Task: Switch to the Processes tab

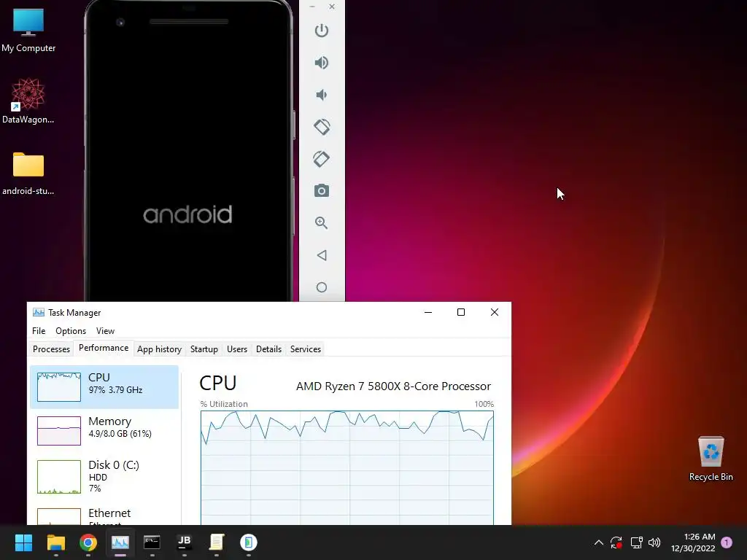Action: click(51, 349)
